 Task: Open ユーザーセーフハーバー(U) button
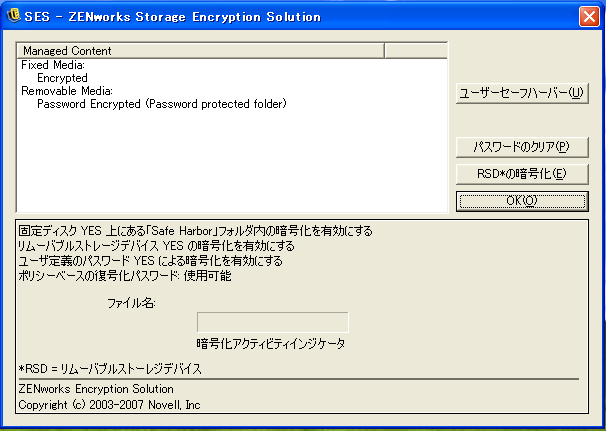(521, 93)
